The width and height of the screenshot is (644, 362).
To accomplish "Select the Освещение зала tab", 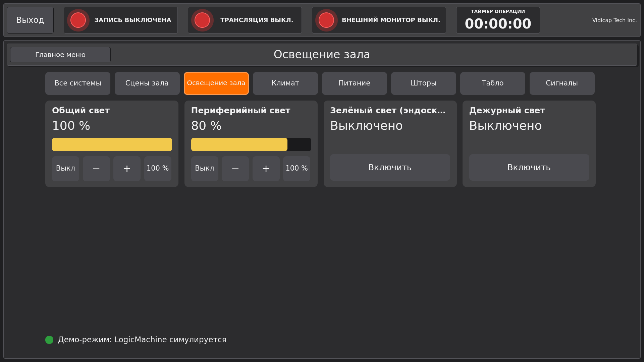I will point(216,83).
